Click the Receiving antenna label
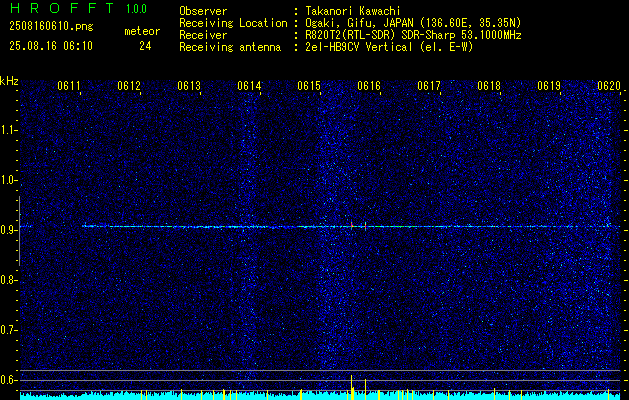 230,47
